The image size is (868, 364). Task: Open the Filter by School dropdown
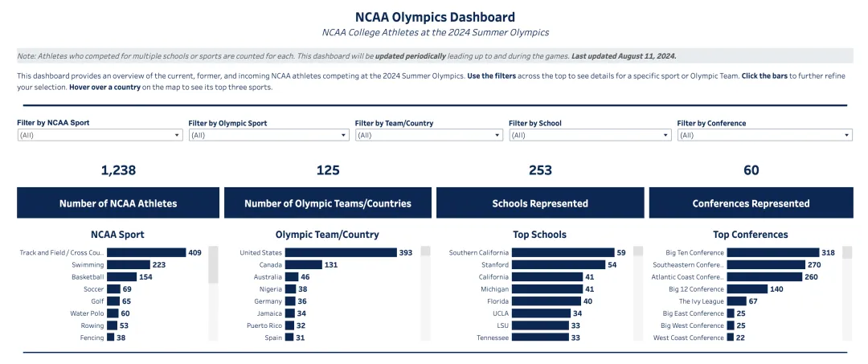tap(590, 135)
